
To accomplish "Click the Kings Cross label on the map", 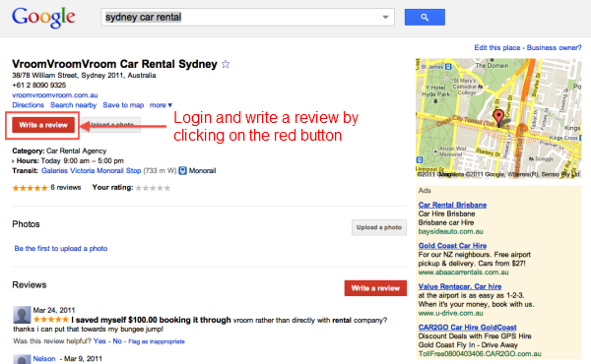I will coord(563,138).
